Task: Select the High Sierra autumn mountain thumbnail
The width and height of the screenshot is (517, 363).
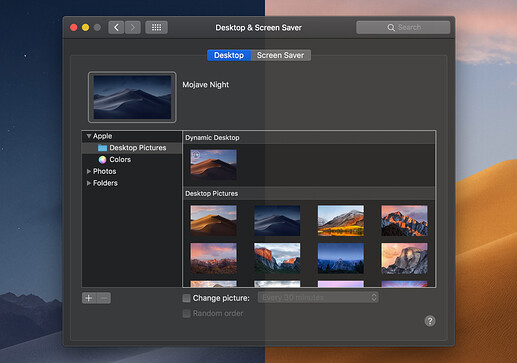Action: coord(341,221)
